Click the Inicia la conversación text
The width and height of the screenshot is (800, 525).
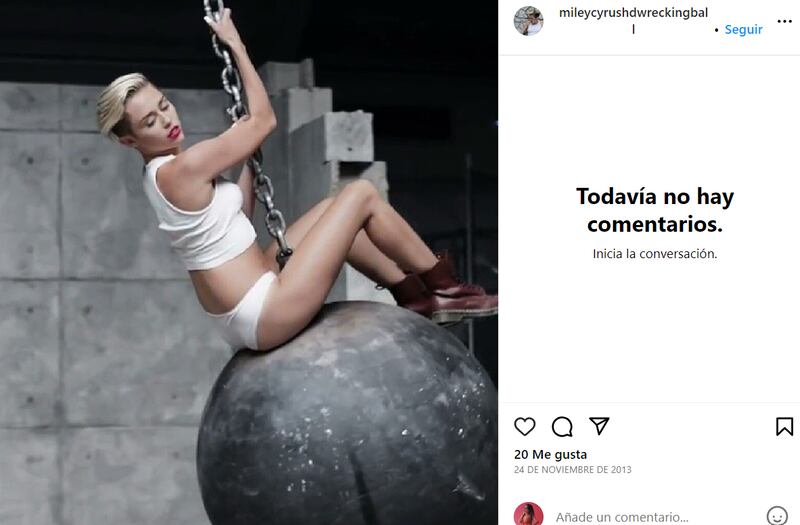point(655,254)
